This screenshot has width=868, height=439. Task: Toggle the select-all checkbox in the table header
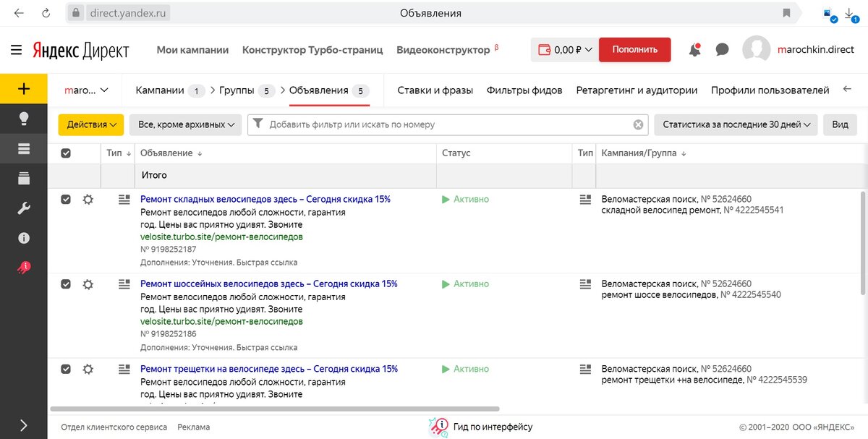click(x=66, y=153)
